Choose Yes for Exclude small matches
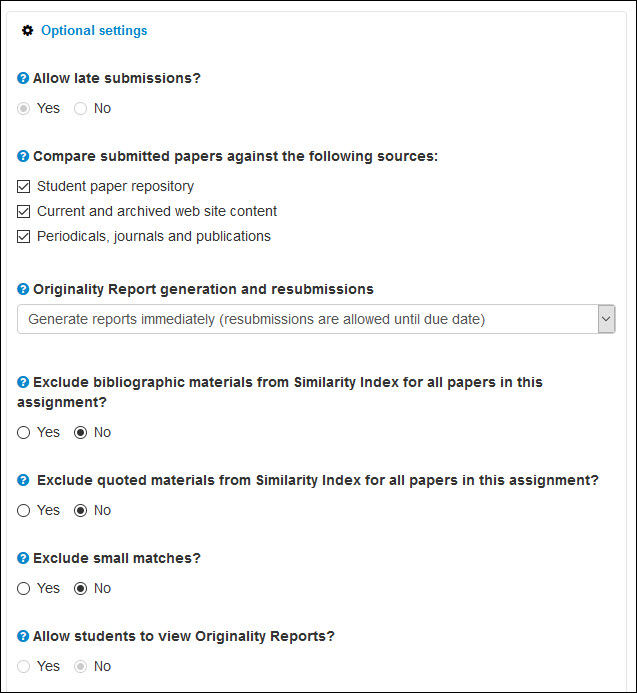The height and width of the screenshot is (693, 637). 24,589
